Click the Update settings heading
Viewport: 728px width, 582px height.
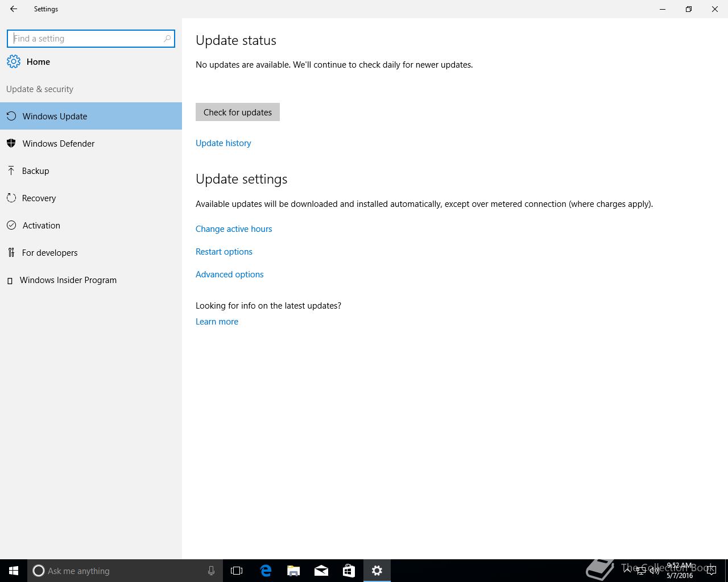242,179
